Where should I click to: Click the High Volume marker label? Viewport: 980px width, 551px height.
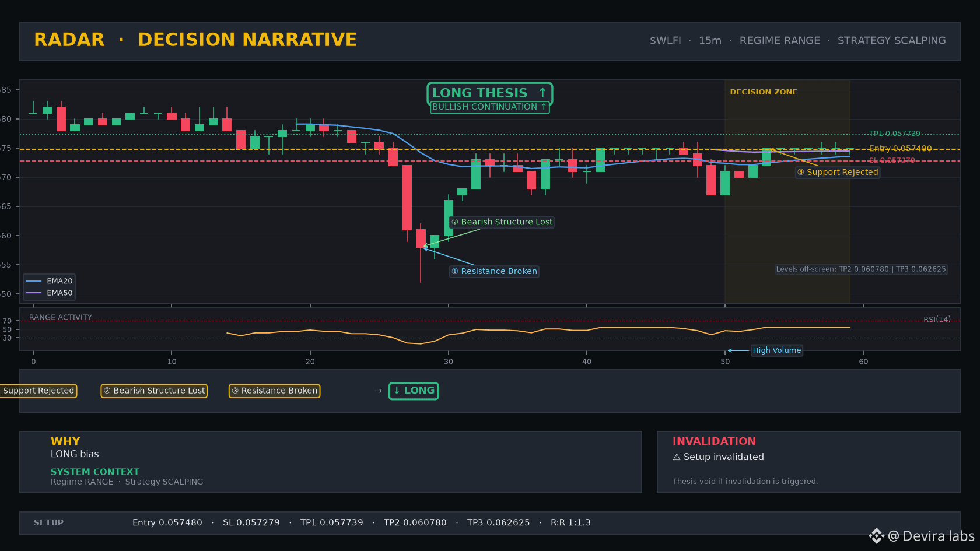776,350
